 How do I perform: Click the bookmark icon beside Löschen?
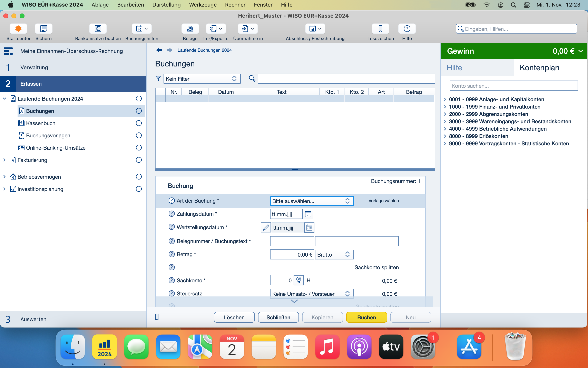pyautogui.click(x=157, y=317)
